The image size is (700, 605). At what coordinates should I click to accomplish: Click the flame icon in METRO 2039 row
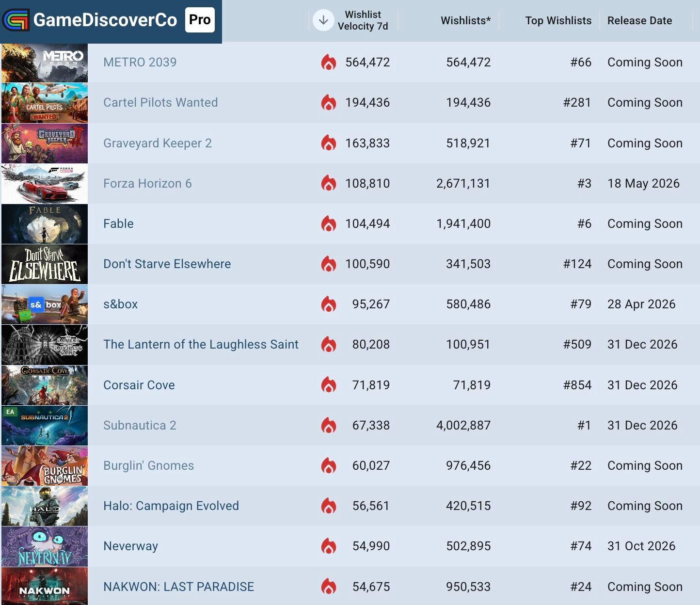[329, 62]
